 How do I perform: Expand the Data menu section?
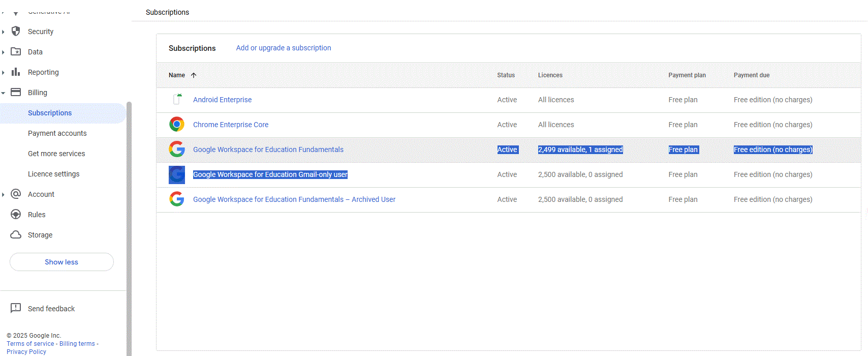[x=3, y=52]
